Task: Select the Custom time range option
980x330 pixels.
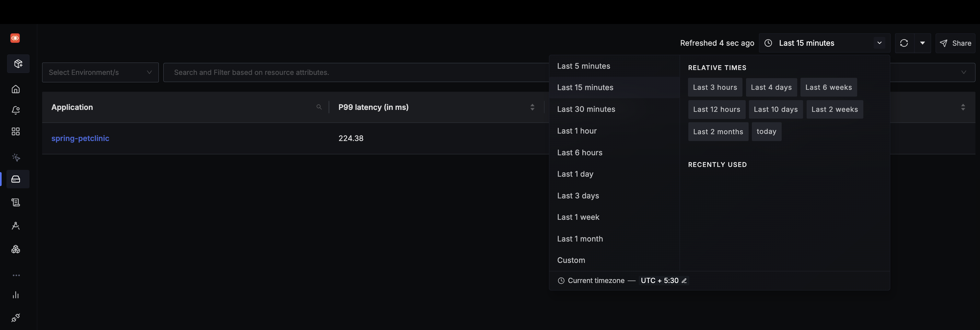Action: pyautogui.click(x=571, y=260)
